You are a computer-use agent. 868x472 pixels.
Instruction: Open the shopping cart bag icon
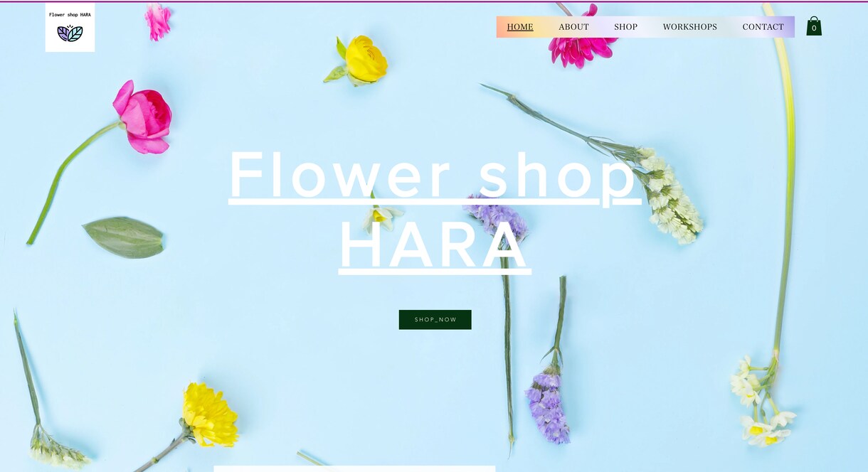click(x=814, y=26)
